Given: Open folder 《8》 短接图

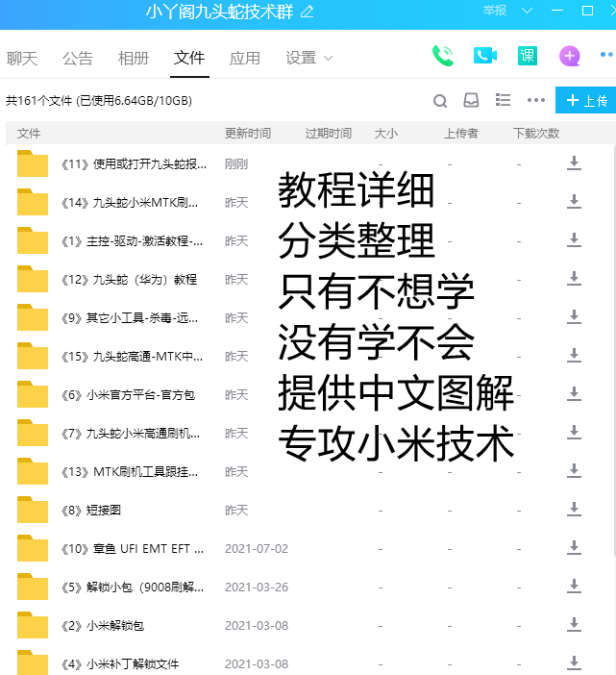Looking at the screenshot, I should [x=91, y=511].
